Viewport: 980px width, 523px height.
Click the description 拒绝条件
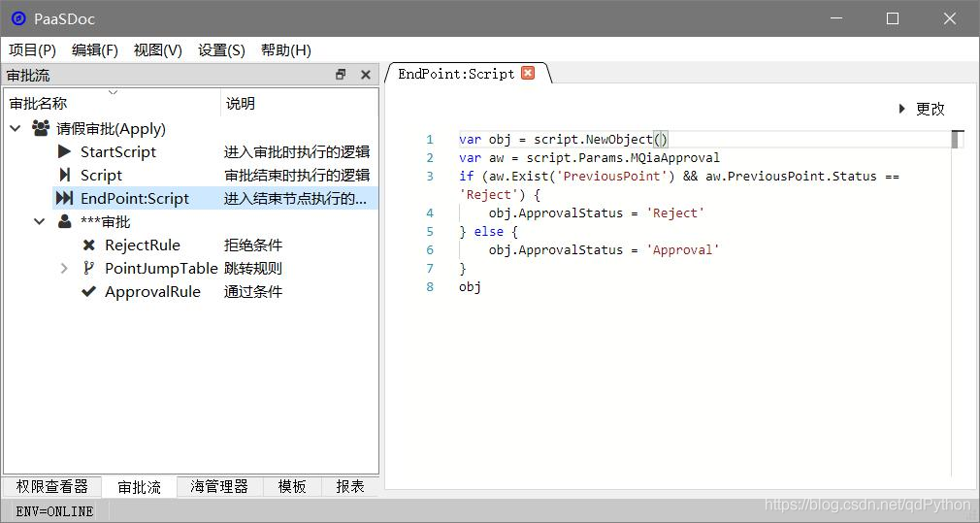[x=253, y=245]
